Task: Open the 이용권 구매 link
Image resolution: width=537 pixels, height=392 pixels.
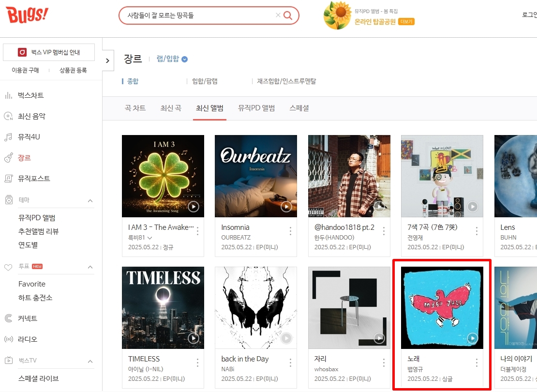Action: [25, 70]
